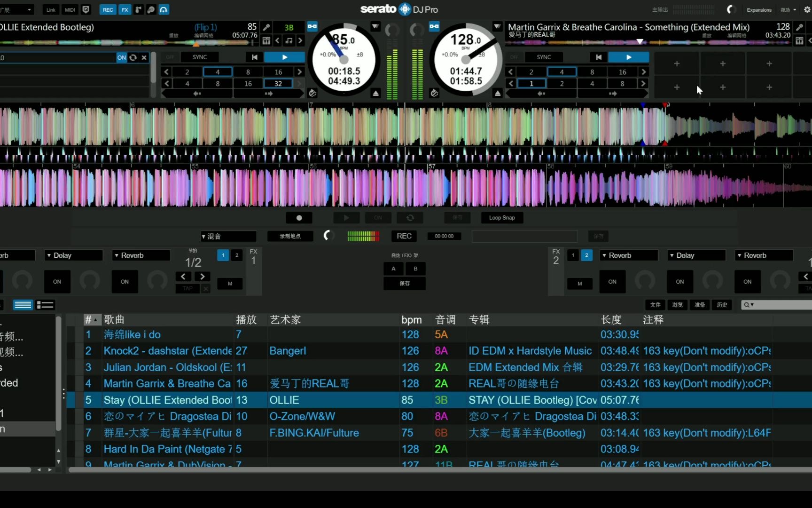Open the 准备 prepare panel tab

coord(700,305)
